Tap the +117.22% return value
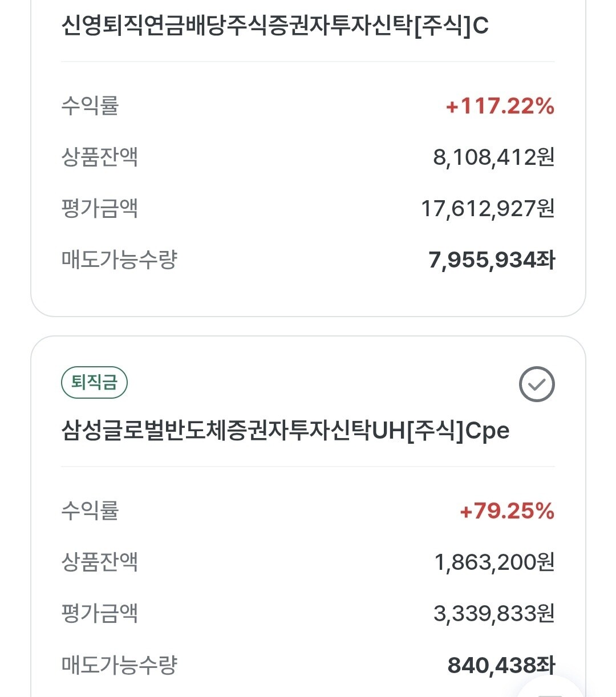The width and height of the screenshot is (616, 697). pyautogui.click(x=500, y=106)
